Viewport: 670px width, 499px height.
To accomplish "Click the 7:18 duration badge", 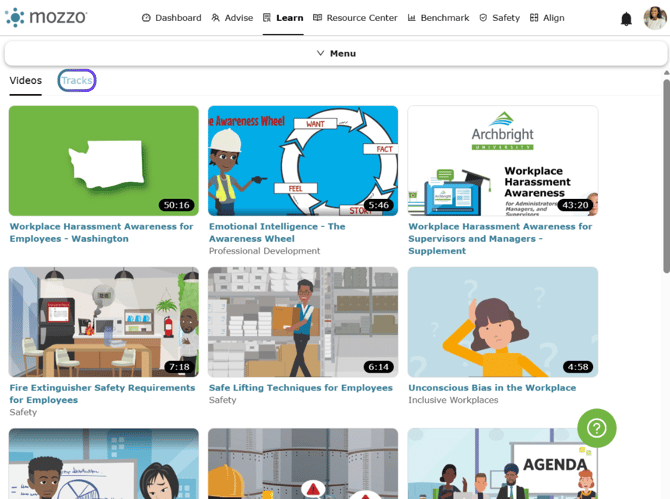I will pyautogui.click(x=179, y=367).
